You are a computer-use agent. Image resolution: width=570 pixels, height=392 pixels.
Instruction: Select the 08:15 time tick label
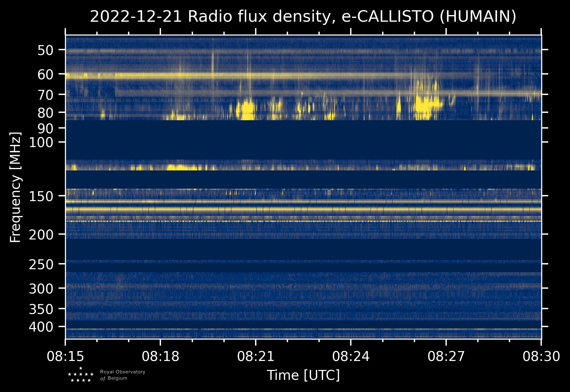coord(66,356)
